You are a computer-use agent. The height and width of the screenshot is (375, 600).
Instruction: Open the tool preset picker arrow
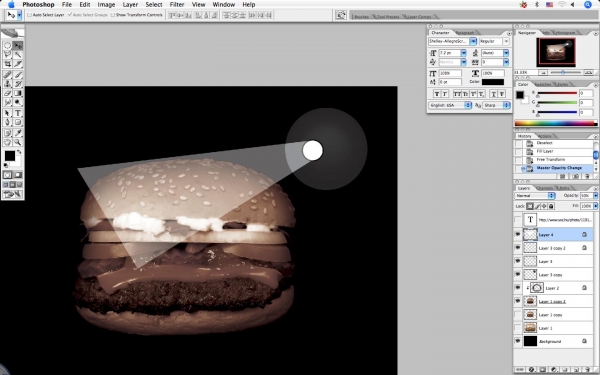pos(19,15)
